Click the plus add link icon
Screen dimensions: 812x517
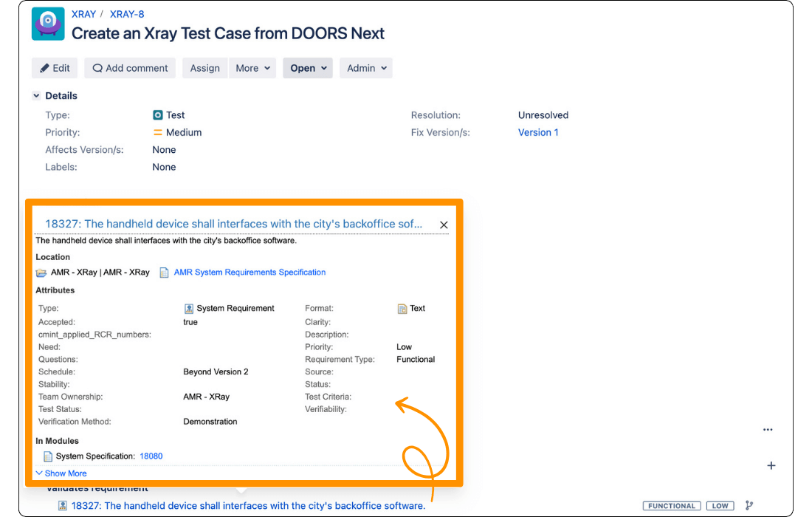coord(771,466)
